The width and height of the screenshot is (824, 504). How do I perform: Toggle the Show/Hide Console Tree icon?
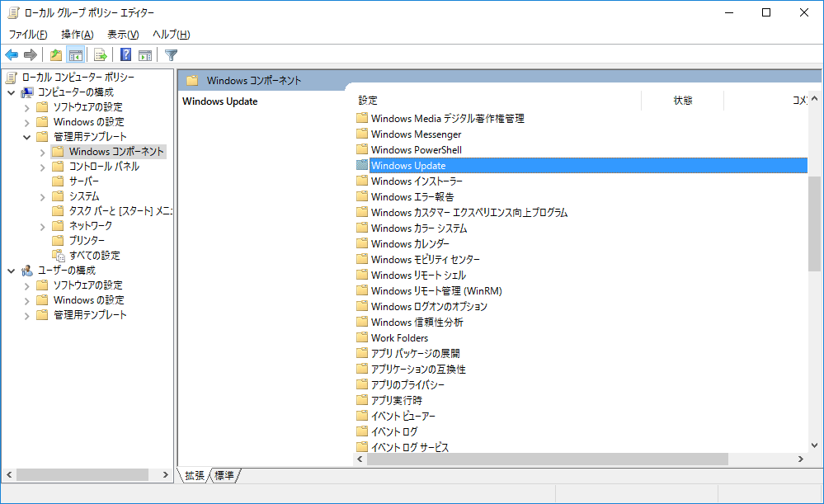tap(76, 54)
